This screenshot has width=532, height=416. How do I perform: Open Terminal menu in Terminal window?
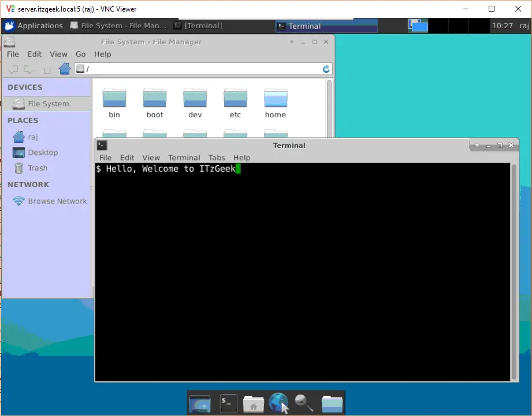coord(184,158)
